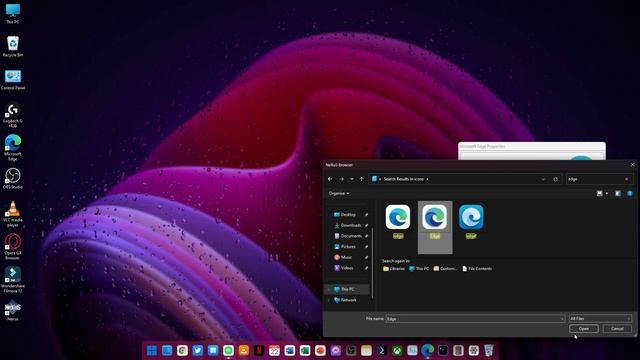Image resolution: width=640 pixels, height=360 pixels.
Task: Search again in This PC
Action: point(419,269)
